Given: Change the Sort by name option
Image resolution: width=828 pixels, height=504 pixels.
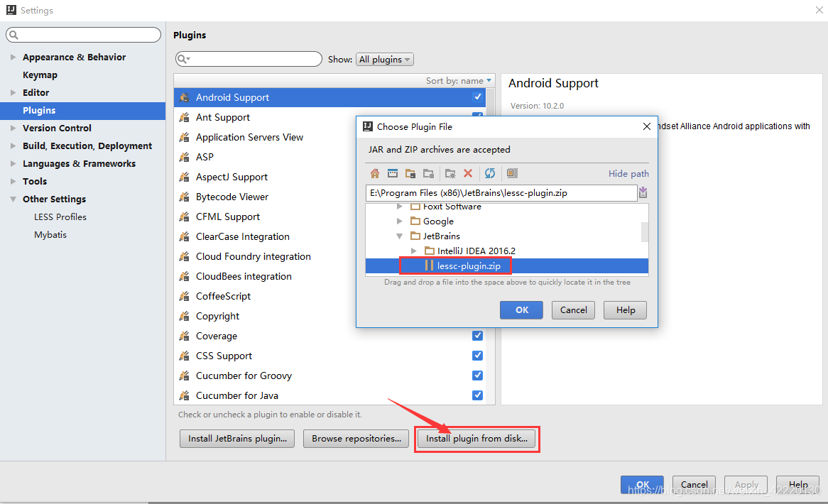Looking at the screenshot, I should click(458, 81).
